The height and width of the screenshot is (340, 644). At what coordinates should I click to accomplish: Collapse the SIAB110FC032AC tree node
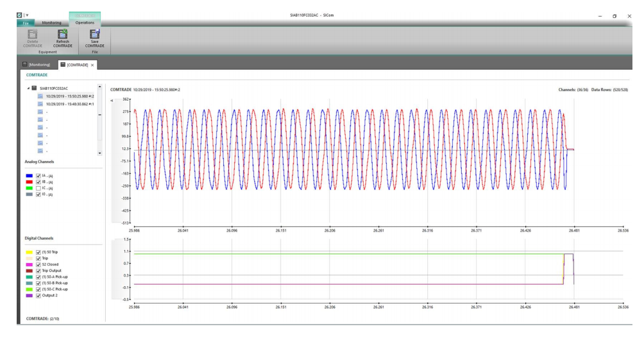(28, 89)
